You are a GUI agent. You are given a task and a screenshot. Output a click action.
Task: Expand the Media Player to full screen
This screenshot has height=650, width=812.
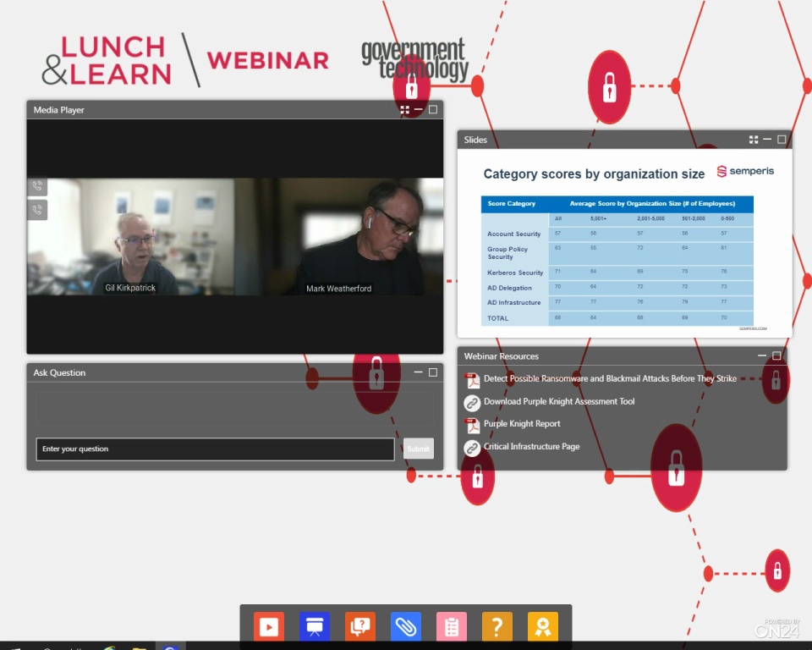click(405, 110)
